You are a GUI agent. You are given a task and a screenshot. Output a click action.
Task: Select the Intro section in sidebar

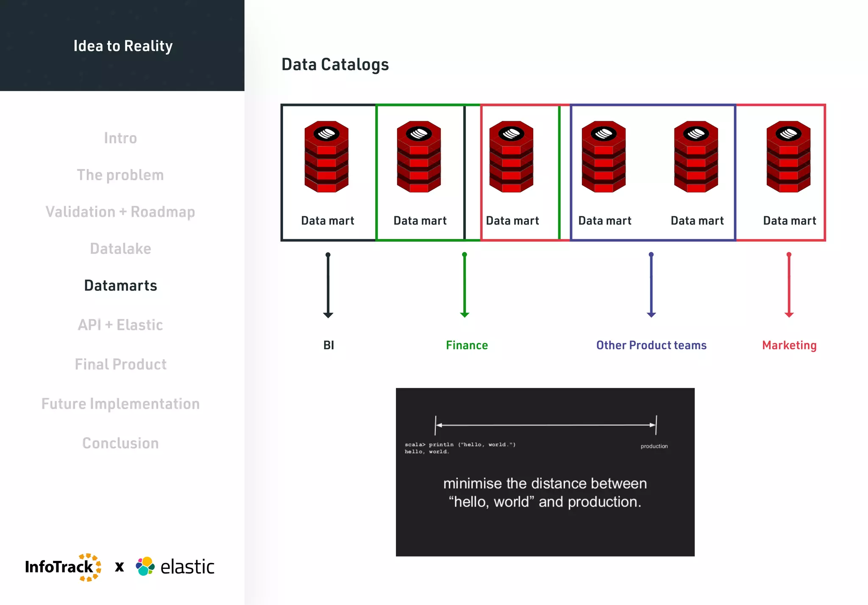pos(120,138)
